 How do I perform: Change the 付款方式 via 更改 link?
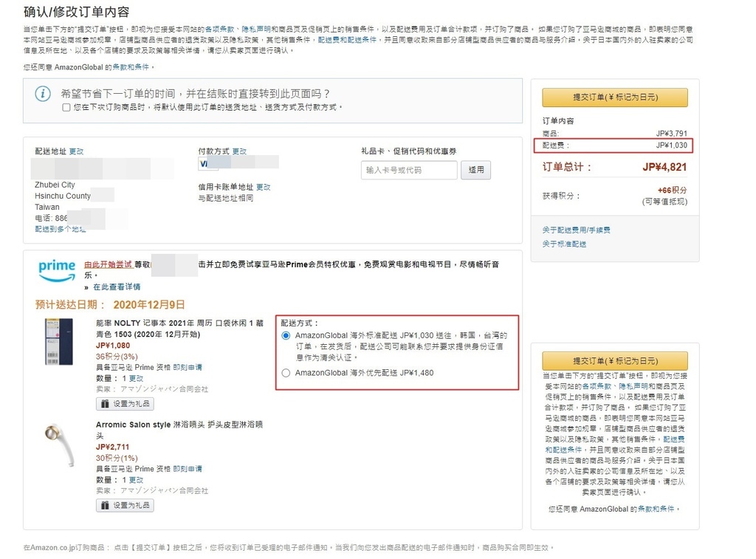pyautogui.click(x=239, y=151)
